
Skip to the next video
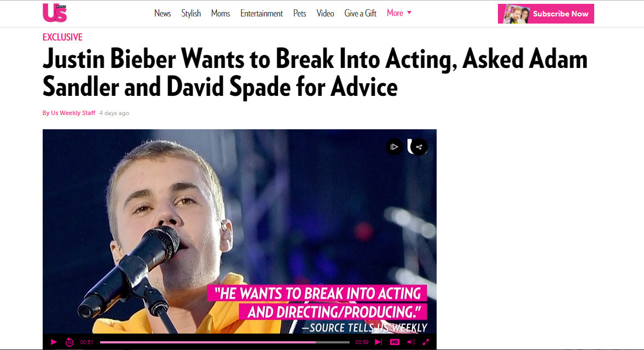[378, 342]
